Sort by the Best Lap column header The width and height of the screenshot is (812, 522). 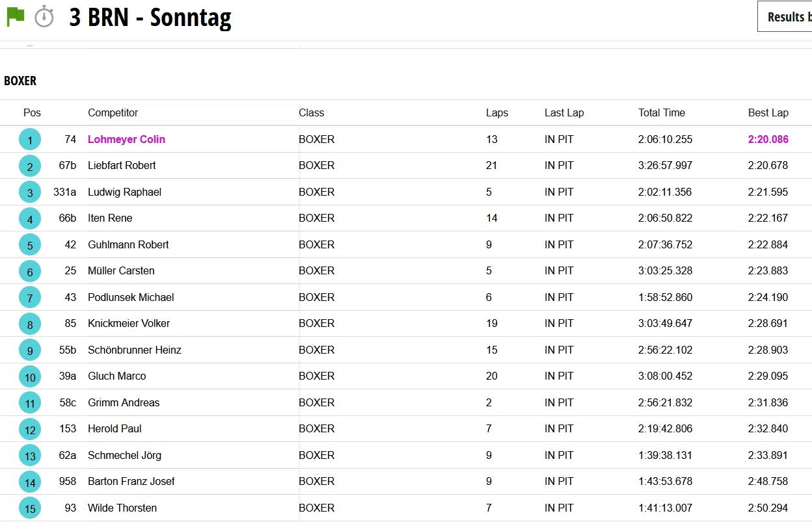click(768, 113)
